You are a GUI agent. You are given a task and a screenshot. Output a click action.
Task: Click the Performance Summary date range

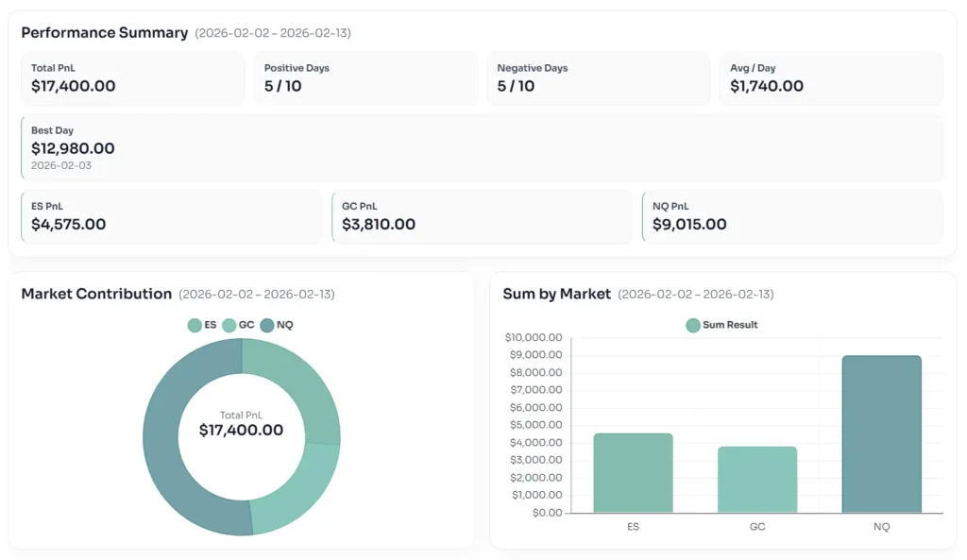click(x=272, y=33)
